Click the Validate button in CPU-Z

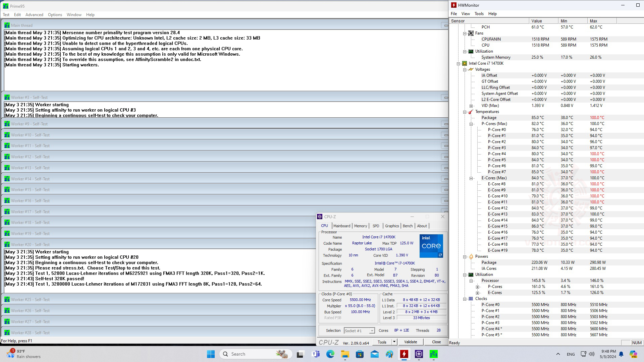(411, 342)
